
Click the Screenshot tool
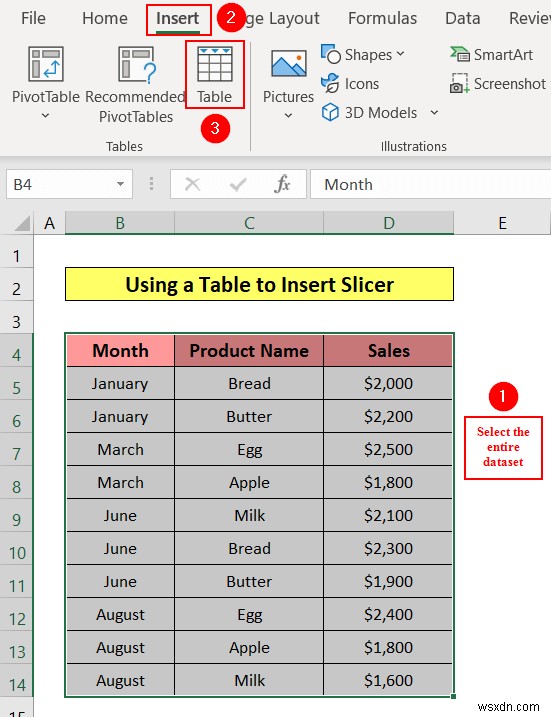pyautogui.click(x=498, y=84)
